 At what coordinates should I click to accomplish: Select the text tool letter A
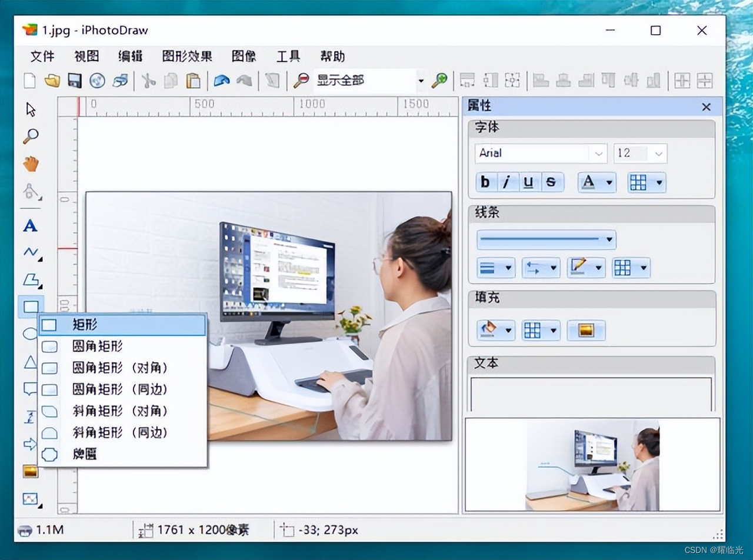click(x=31, y=226)
